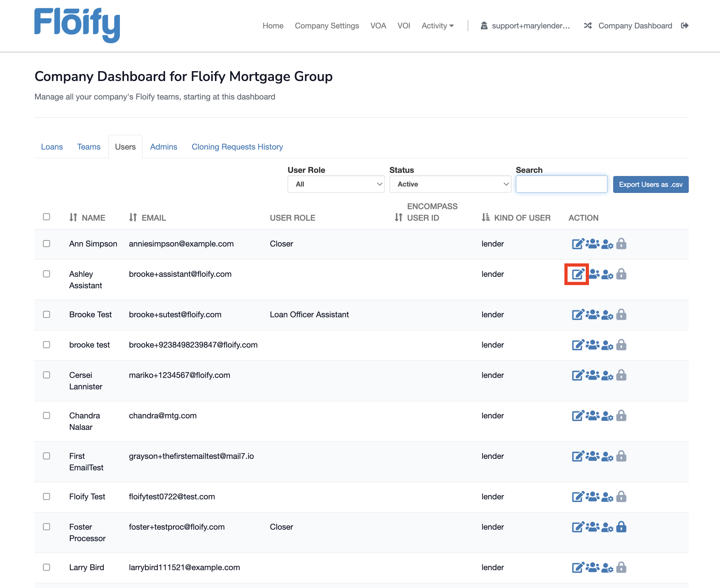Open teams icon for Ann Simpson
This screenshot has width=720, height=588.
593,244
